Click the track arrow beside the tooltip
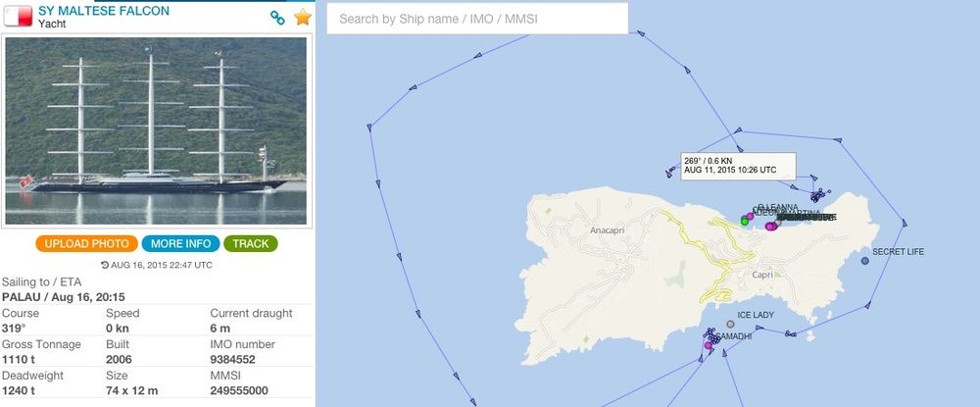 click(x=670, y=174)
